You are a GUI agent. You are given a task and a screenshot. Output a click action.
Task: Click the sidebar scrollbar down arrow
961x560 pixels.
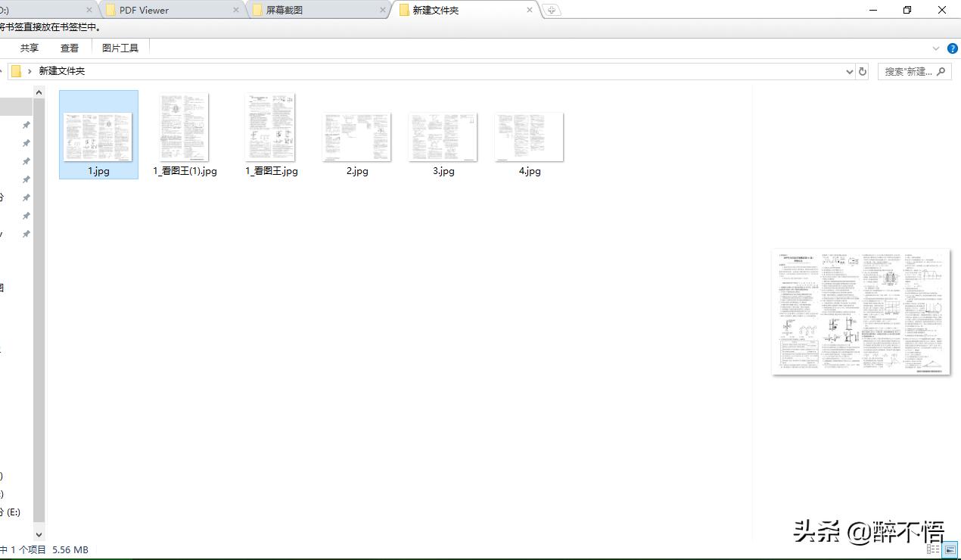(x=39, y=534)
